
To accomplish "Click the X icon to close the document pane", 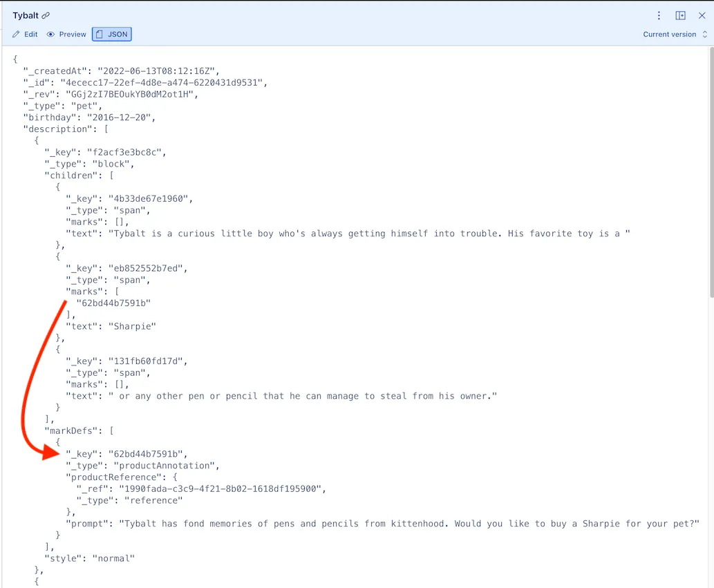I will pos(702,15).
